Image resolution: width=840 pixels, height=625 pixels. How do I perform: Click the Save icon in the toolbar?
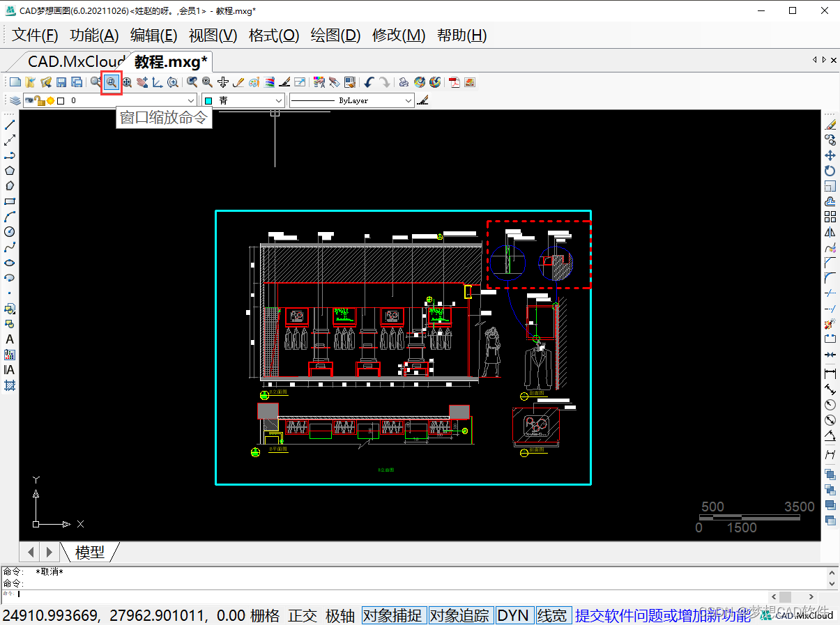point(61,82)
